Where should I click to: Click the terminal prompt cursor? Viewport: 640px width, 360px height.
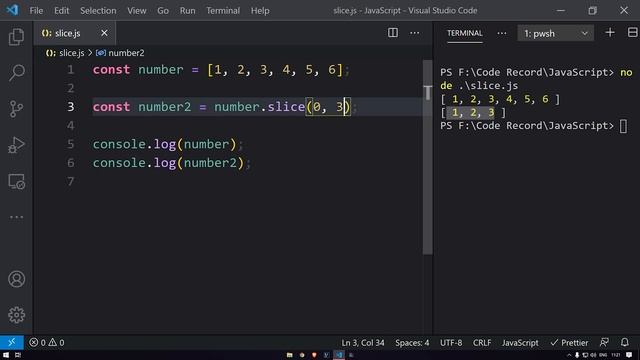point(623,126)
